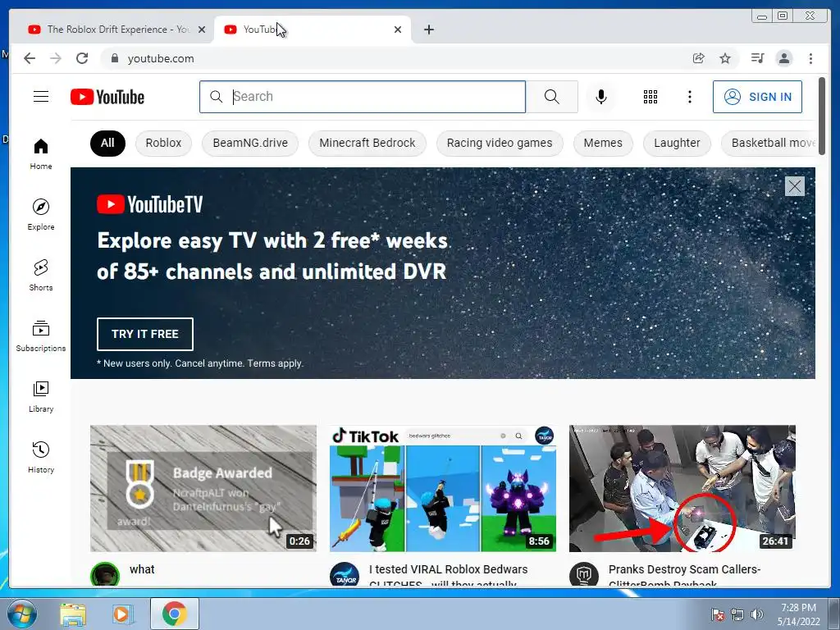Image resolution: width=840 pixels, height=630 pixels.
Task: Reload the page in Chrome
Action: tap(82, 58)
